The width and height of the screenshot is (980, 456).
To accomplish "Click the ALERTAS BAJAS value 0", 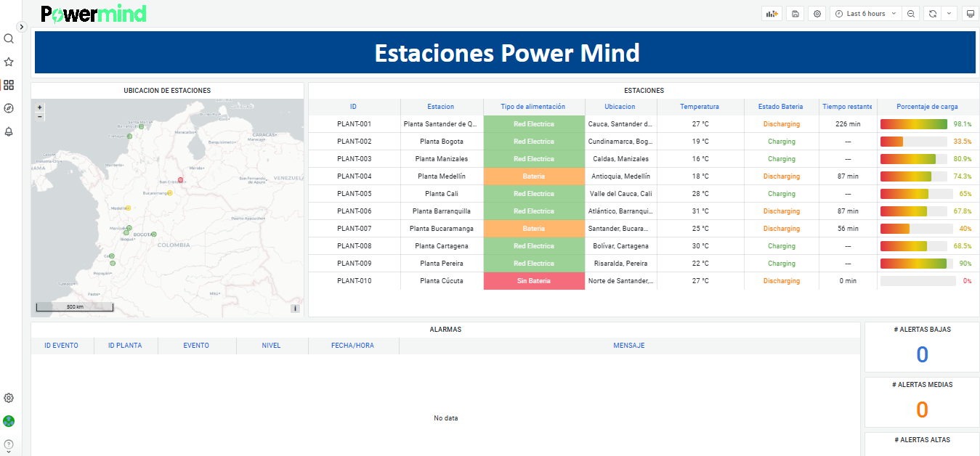I will click(x=922, y=354).
